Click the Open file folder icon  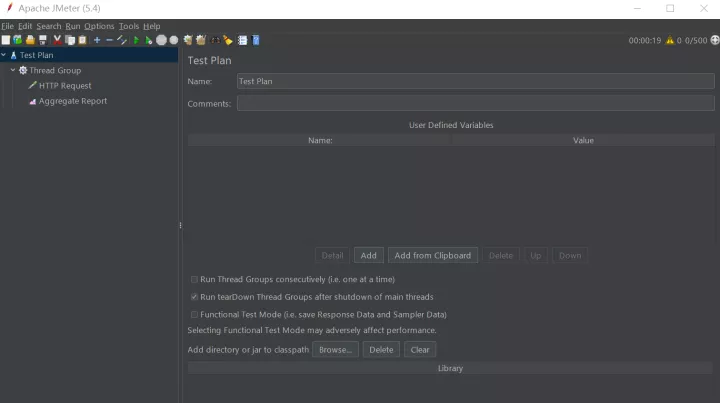tap(30, 40)
